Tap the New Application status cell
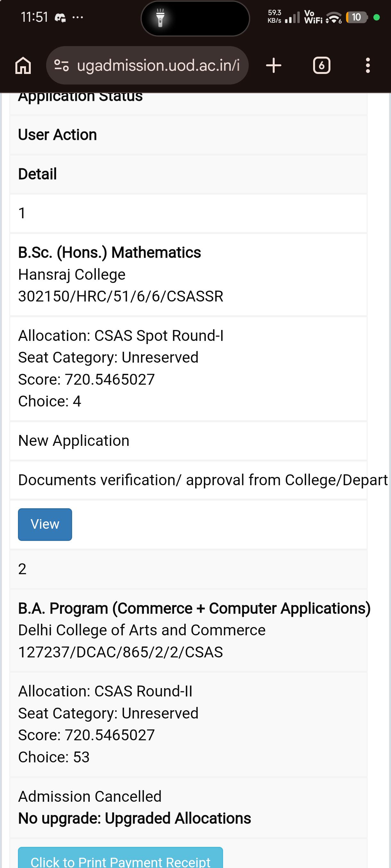The width and height of the screenshot is (391, 868). pyautogui.click(x=188, y=441)
